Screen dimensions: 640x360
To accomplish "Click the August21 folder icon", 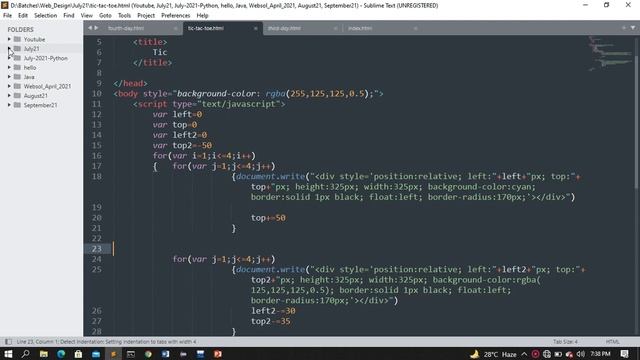I will click(x=17, y=96).
